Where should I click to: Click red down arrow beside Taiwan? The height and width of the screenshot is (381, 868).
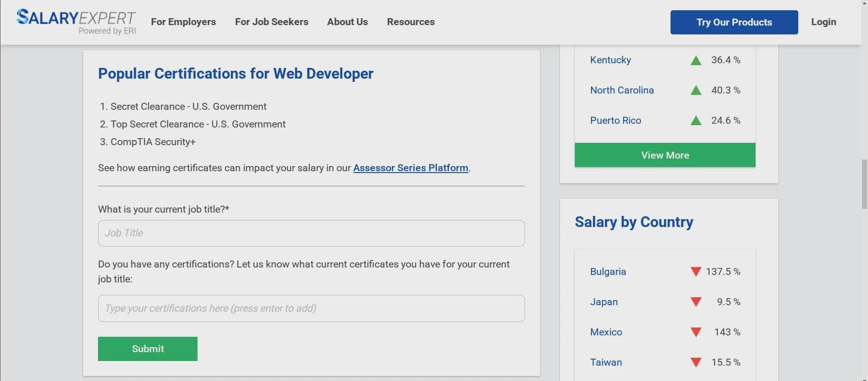pyautogui.click(x=696, y=362)
